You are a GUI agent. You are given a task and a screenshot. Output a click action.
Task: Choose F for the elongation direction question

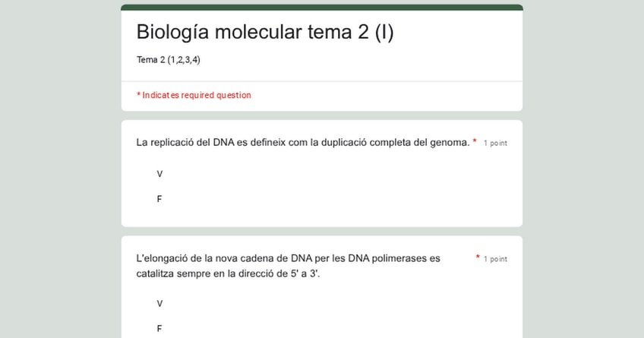(x=159, y=329)
